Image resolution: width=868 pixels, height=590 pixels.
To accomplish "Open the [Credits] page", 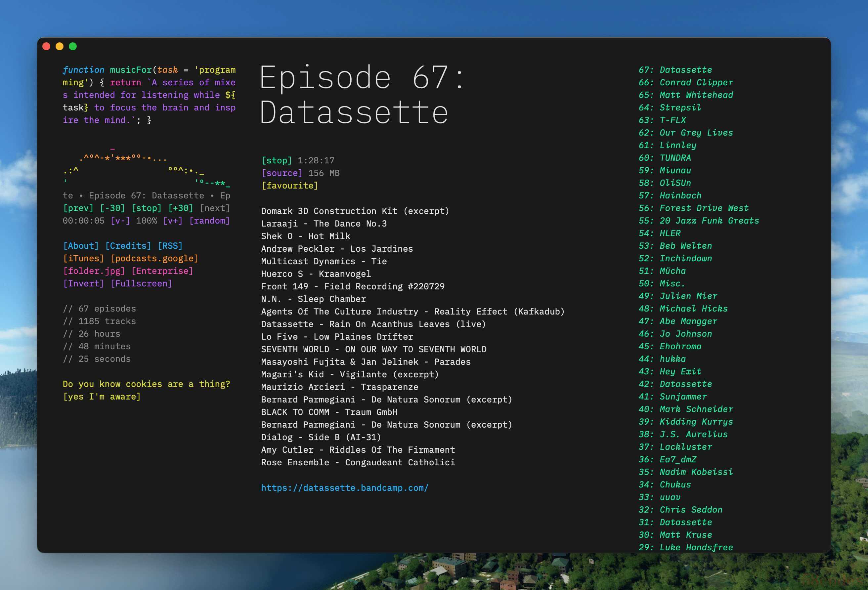I will 128,246.
